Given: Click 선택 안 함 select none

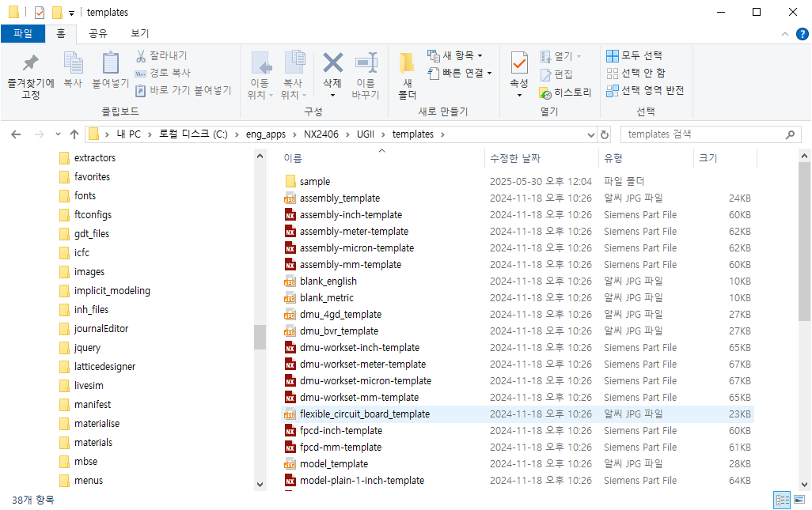Looking at the screenshot, I should click(x=636, y=73).
